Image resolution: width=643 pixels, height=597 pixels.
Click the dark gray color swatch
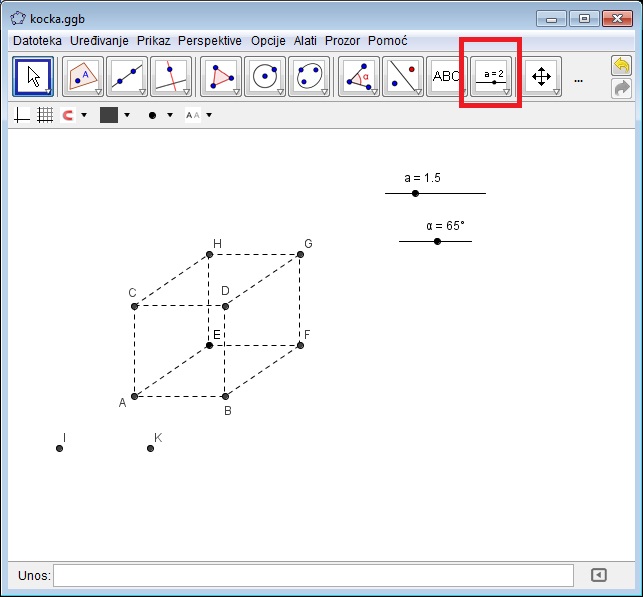click(x=109, y=115)
